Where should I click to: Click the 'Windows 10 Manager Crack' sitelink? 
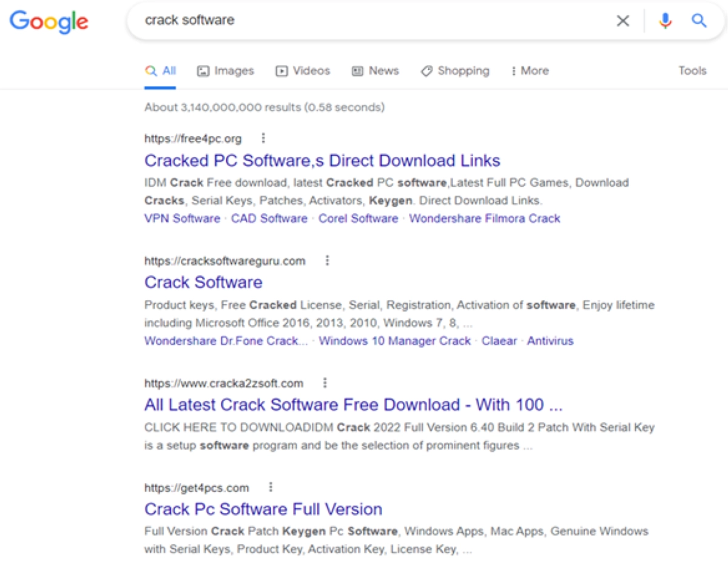coord(394,341)
